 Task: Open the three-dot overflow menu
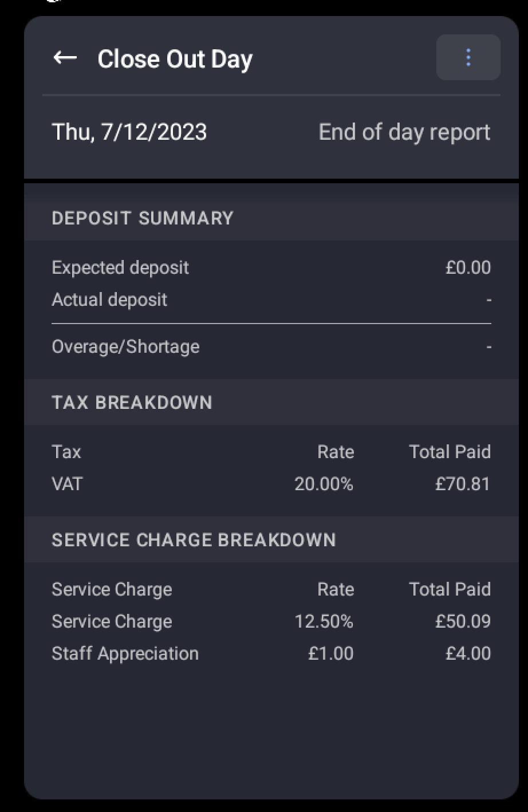tap(468, 57)
